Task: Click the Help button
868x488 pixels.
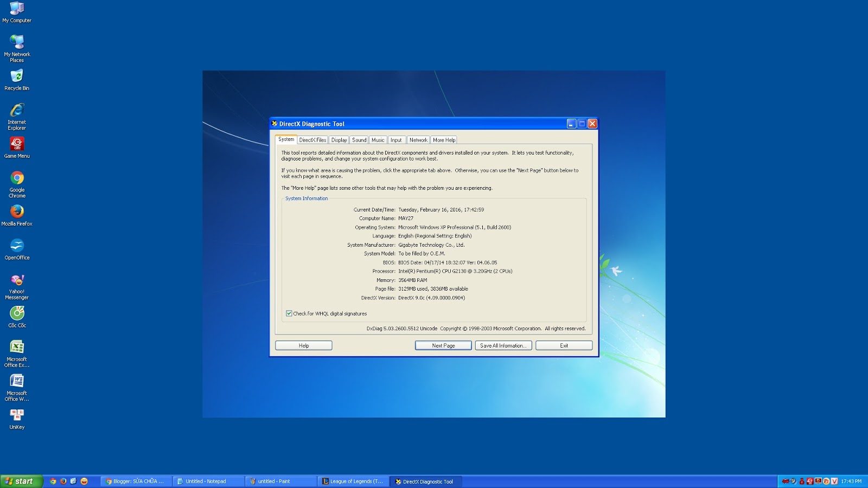Action: 304,345
